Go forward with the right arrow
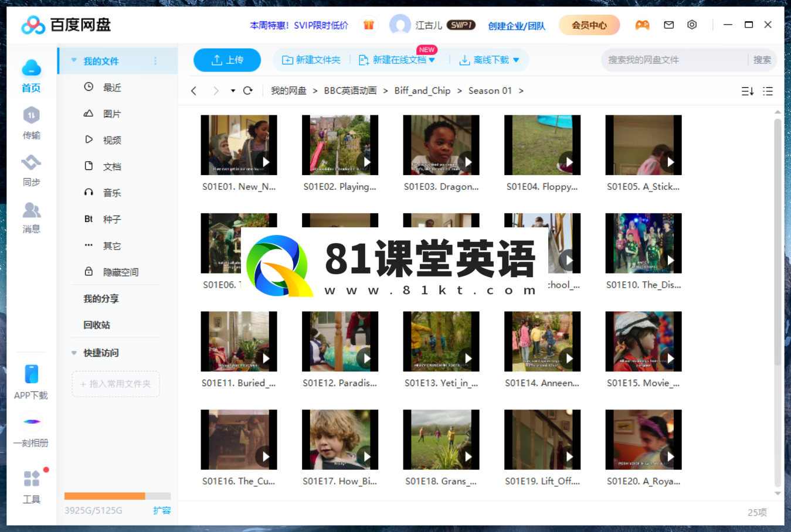 pos(216,91)
